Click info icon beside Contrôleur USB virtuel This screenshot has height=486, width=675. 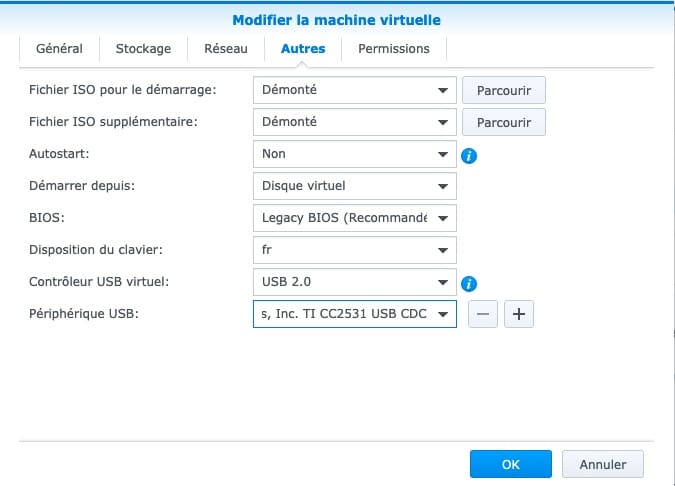tap(468, 283)
